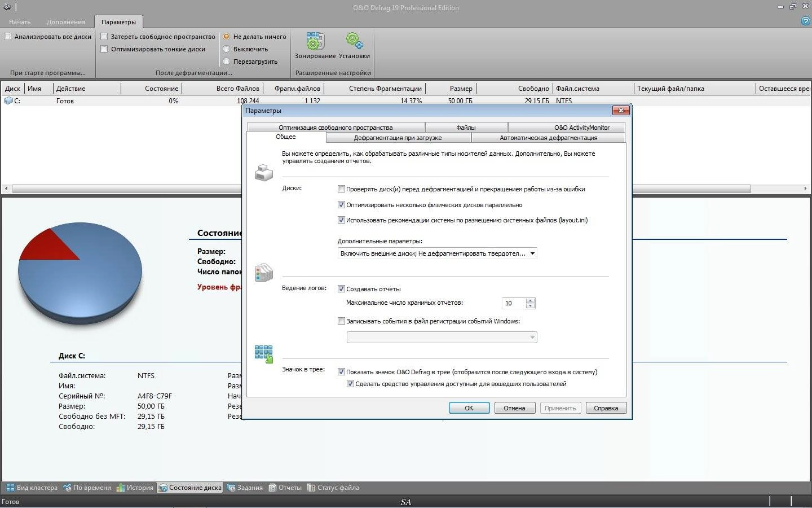The image size is (812, 508).
Task: Click the horizontal scrollbar of disk list
Action: point(381,189)
